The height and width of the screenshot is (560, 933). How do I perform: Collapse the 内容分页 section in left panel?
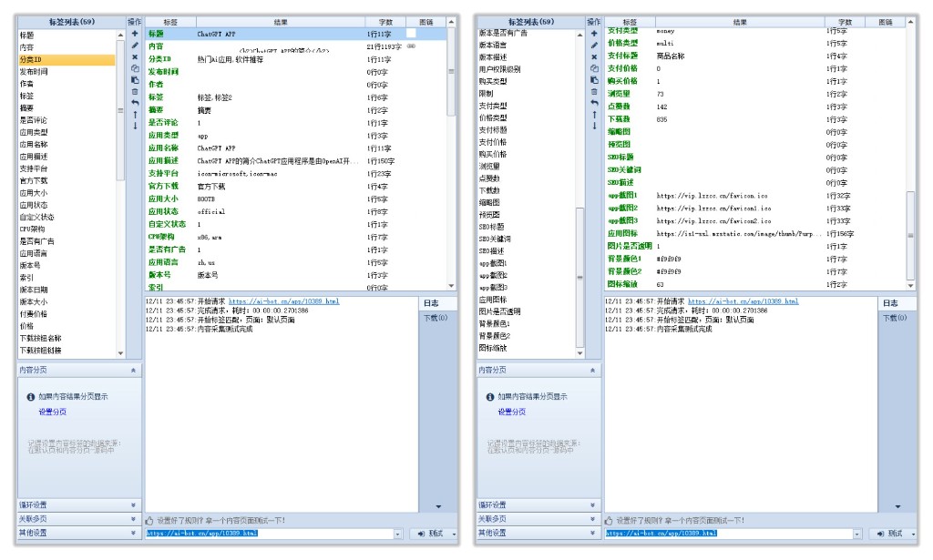tap(133, 371)
